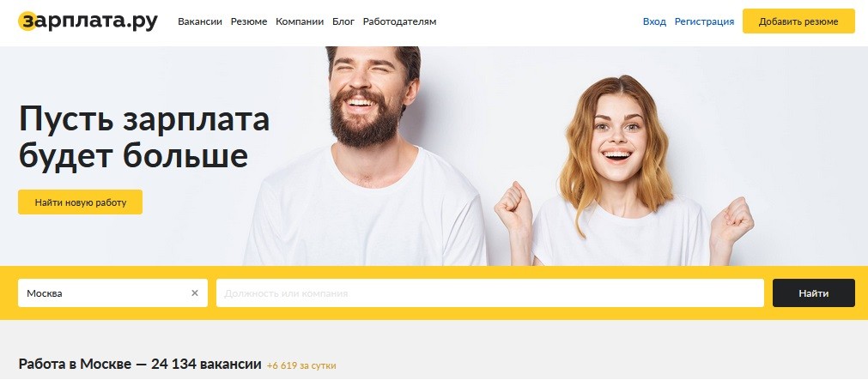Open the Резюме menu item
Image resolution: width=868 pixels, height=380 pixels.
click(249, 21)
